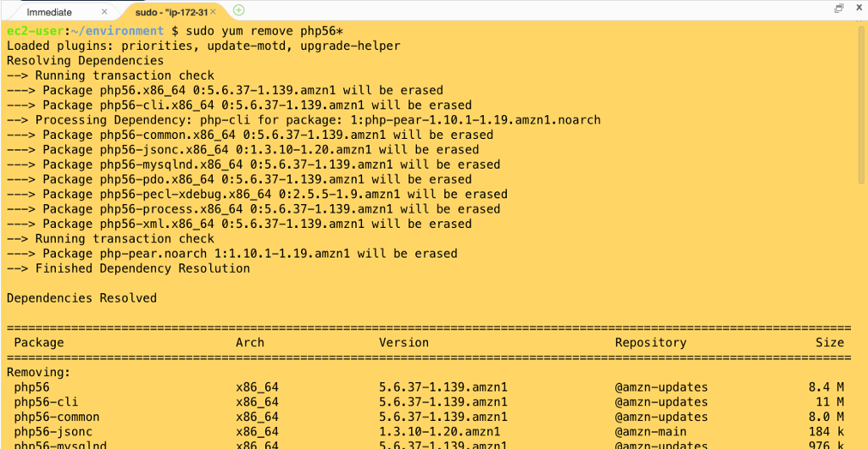Image resolution: width=868 pixels, height=449 pixels.
Task: Maximize the terminal pane with the restore icon
Action: click(838, 8)
